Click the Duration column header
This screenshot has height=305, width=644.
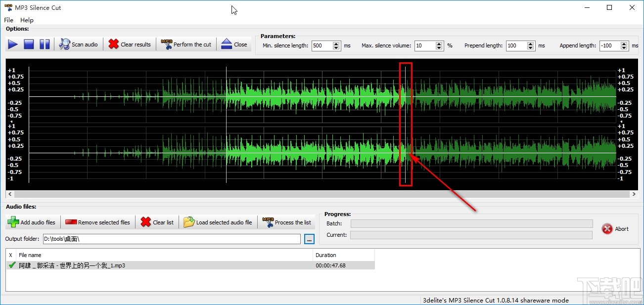click(x=344, y=255)
